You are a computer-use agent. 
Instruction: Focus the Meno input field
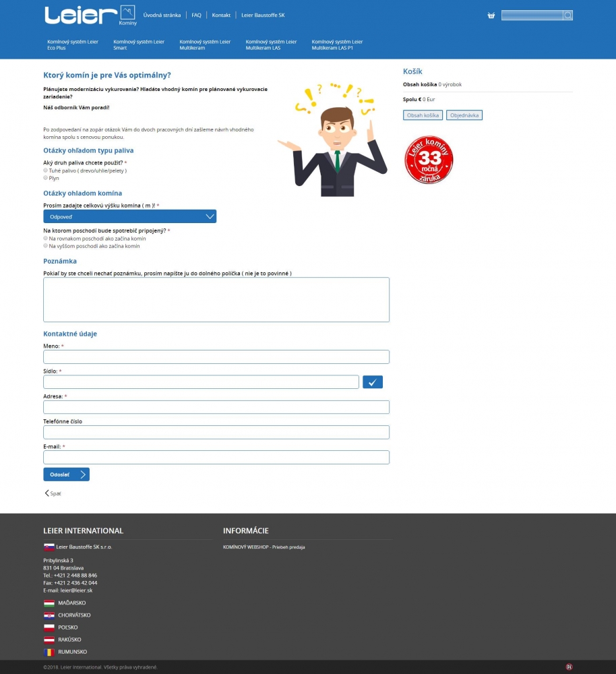point(216,357)
